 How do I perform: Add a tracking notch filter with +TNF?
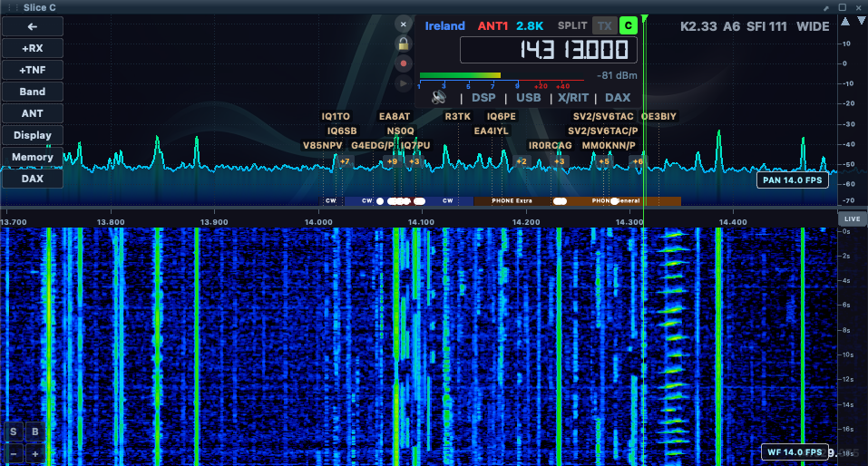[32, 71]
